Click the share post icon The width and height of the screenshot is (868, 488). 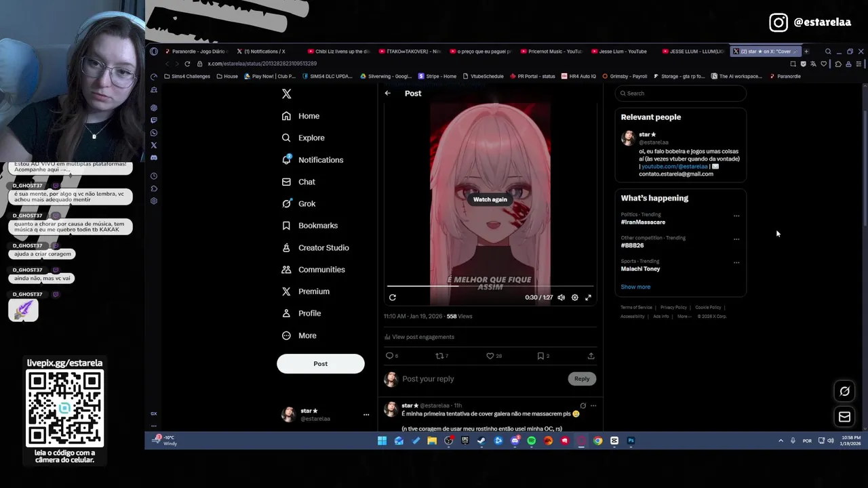tap(591, 356)
